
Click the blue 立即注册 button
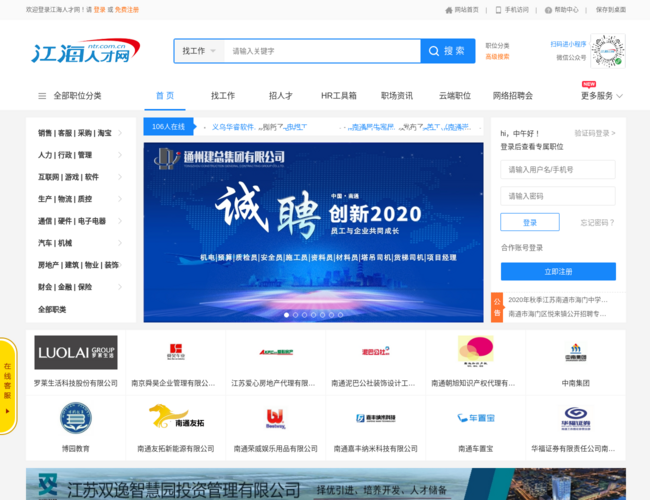558,272
